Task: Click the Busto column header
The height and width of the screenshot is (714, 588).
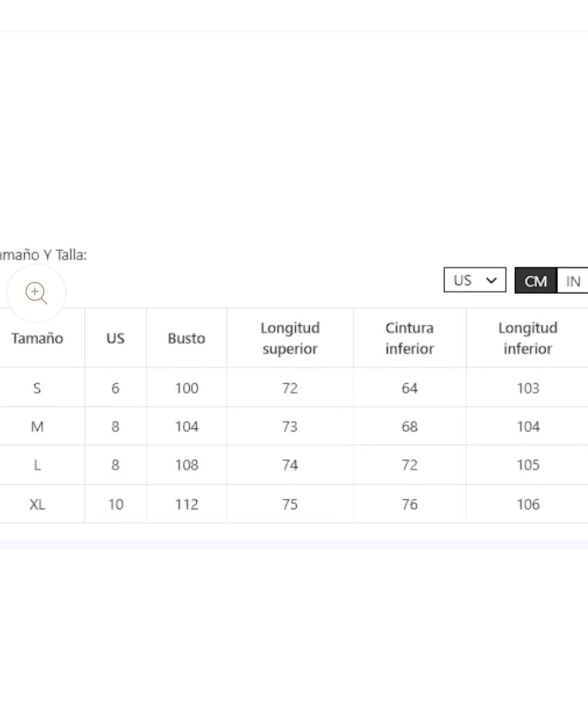Action: coord(186,338)
